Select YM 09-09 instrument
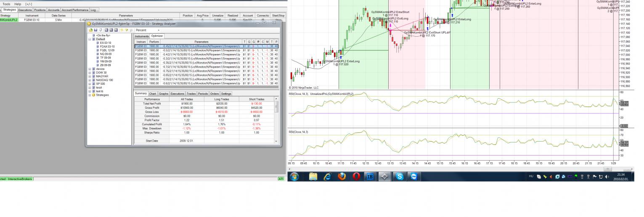This screenshot has height=217, width=644. pyautogui.click(x=106, y=62)
